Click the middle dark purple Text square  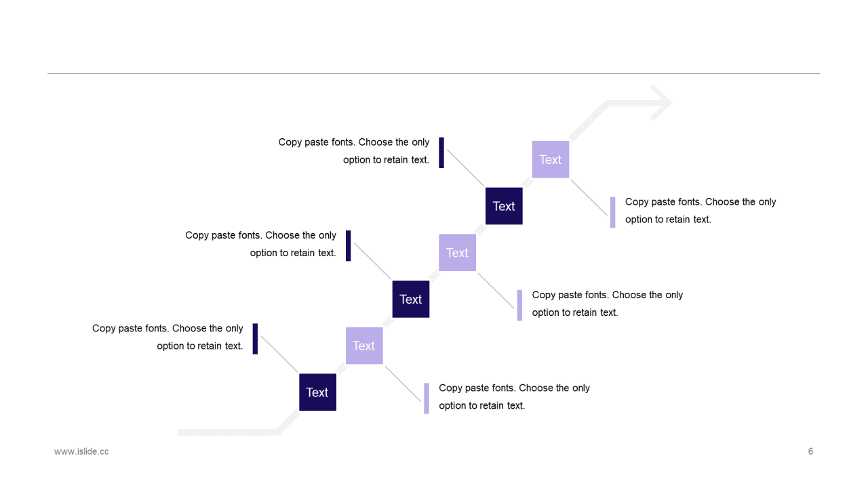(411, 299)
